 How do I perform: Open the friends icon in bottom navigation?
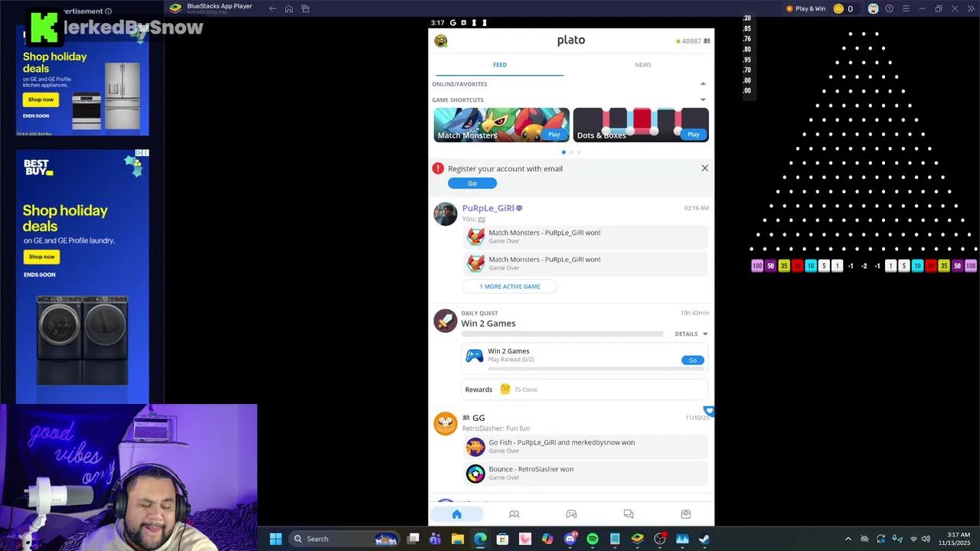[514, 514]
